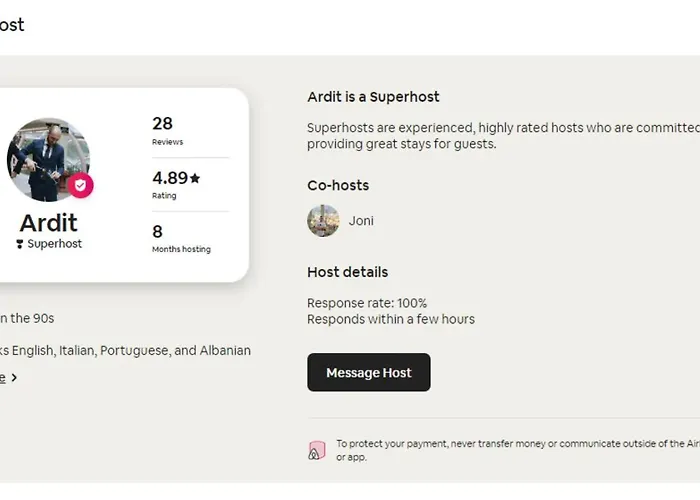Click the payment protection icon
Screen dimensions: 700x500
317,450
